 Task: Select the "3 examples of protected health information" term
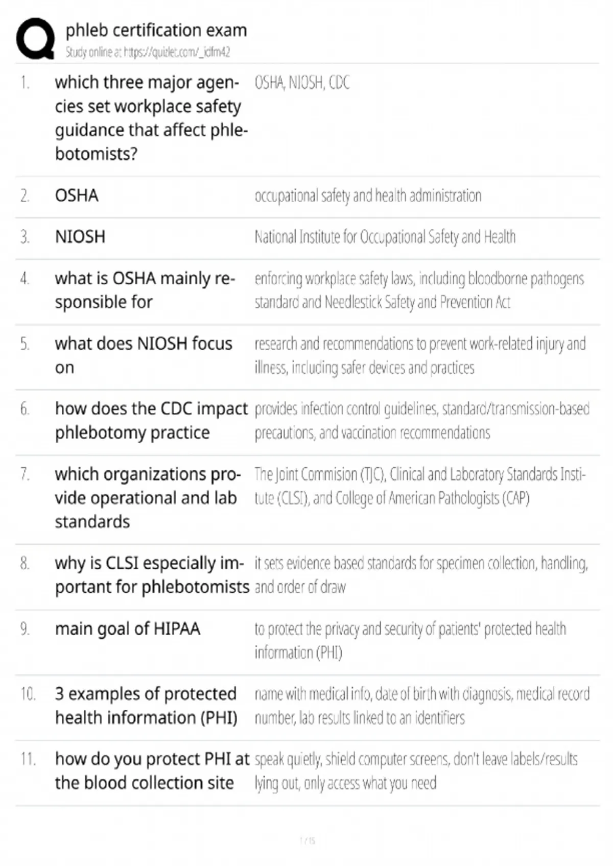[146, 706]
